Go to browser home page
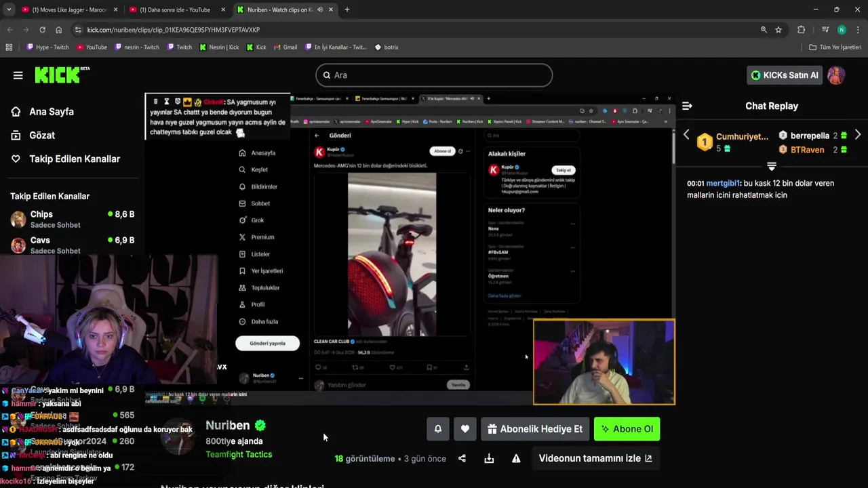The height and width of the screenshot is (488, 868). 58,30
